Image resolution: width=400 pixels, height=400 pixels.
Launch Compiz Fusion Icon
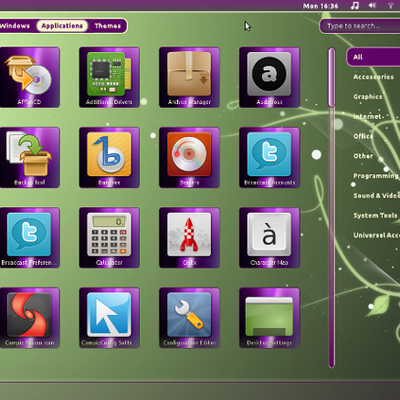pos(29,318)
